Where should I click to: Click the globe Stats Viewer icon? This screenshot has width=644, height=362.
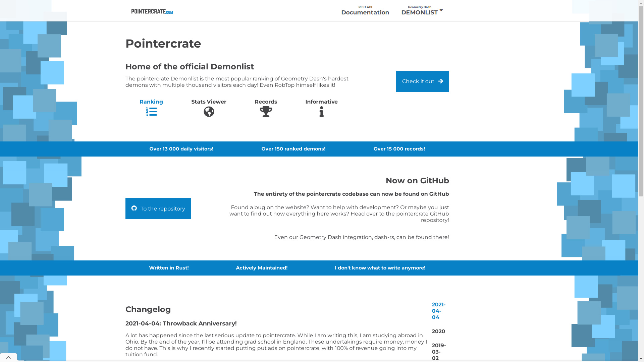(209, 112)
